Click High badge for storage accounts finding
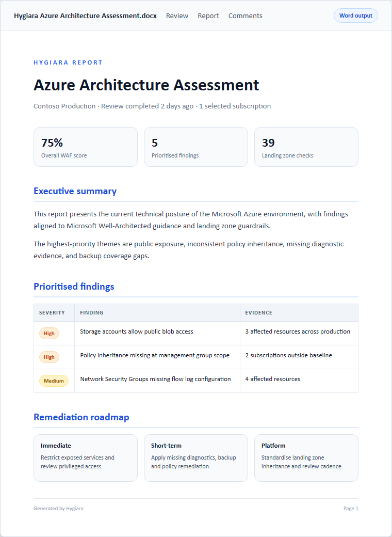The image size is (392, 537). pos(49,333)
